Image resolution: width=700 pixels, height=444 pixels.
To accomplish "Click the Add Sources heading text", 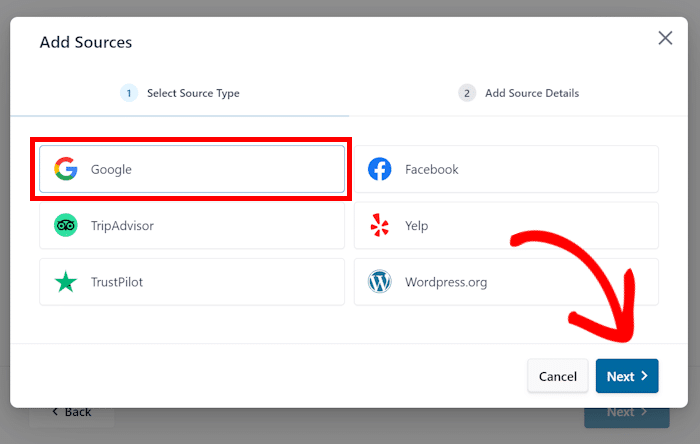I will click(86, 42).
